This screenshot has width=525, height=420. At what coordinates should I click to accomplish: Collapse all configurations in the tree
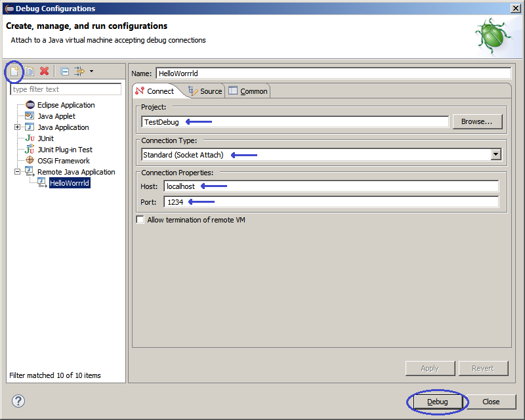(x=65, y=71)
